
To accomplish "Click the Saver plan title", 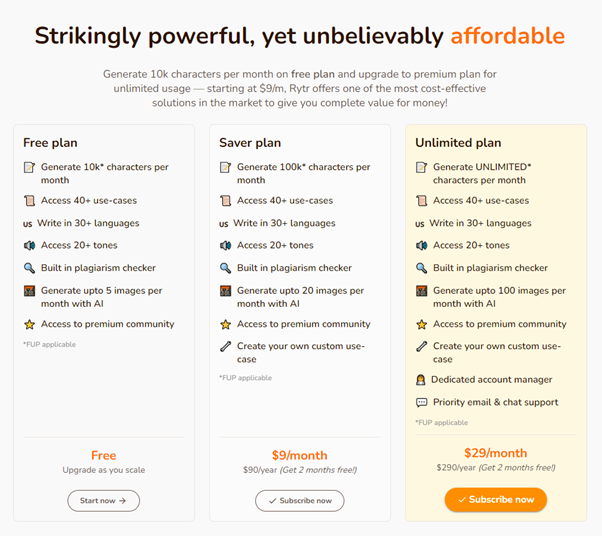I will point(250,143).
